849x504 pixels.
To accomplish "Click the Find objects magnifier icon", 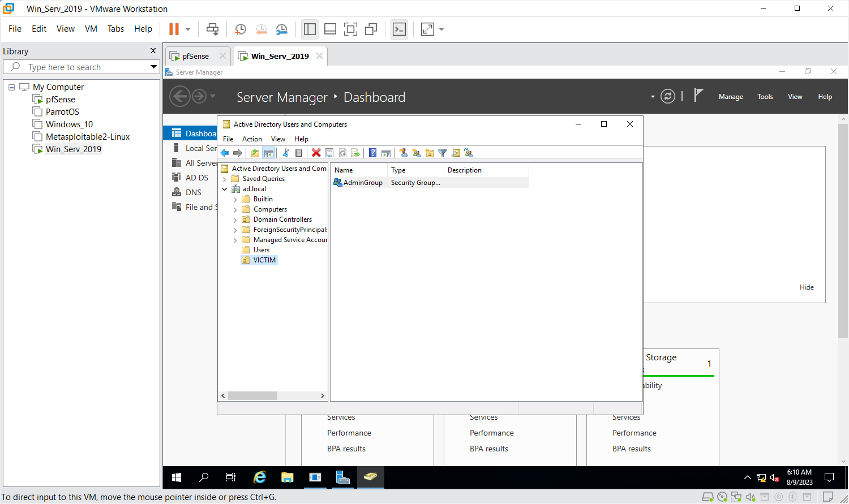I will click(456, 153).
